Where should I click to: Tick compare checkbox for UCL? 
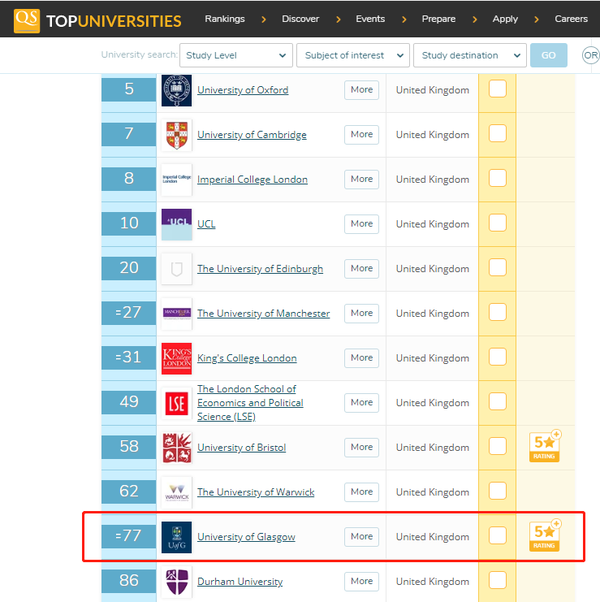(498, 223)
